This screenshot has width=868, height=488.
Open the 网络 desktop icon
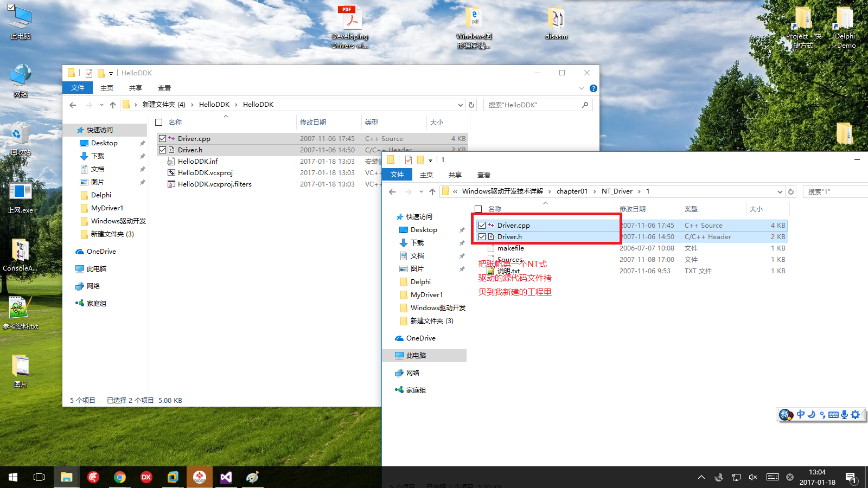[x=21, y=80]
